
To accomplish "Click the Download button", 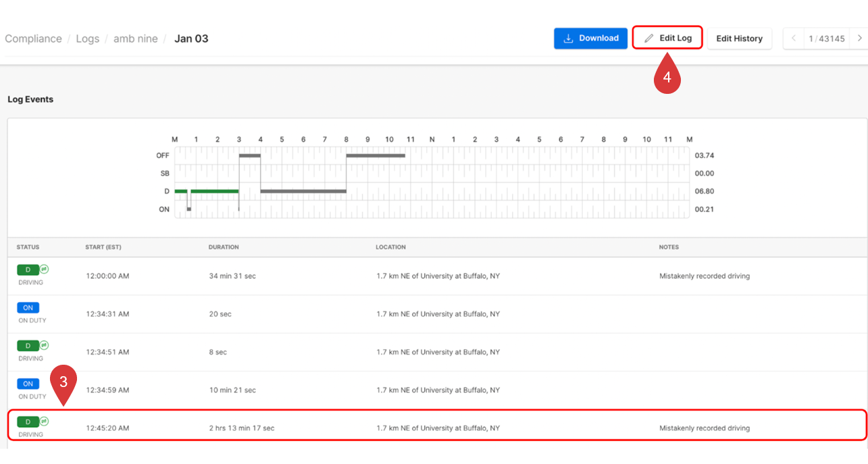I will (591, 38).
